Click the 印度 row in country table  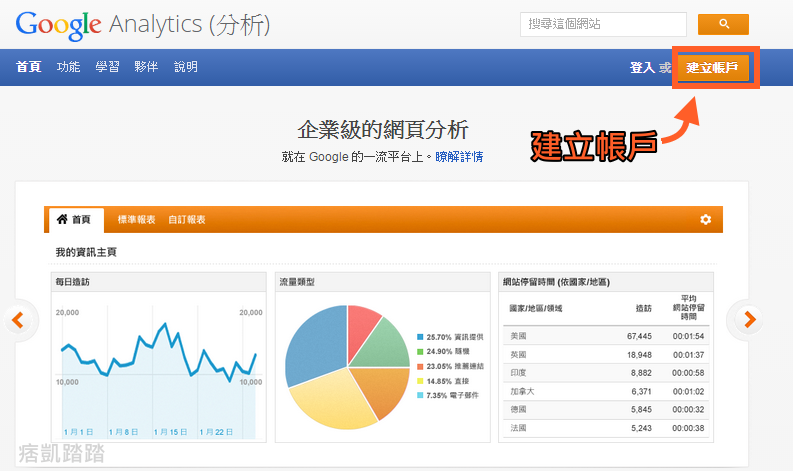606,373
